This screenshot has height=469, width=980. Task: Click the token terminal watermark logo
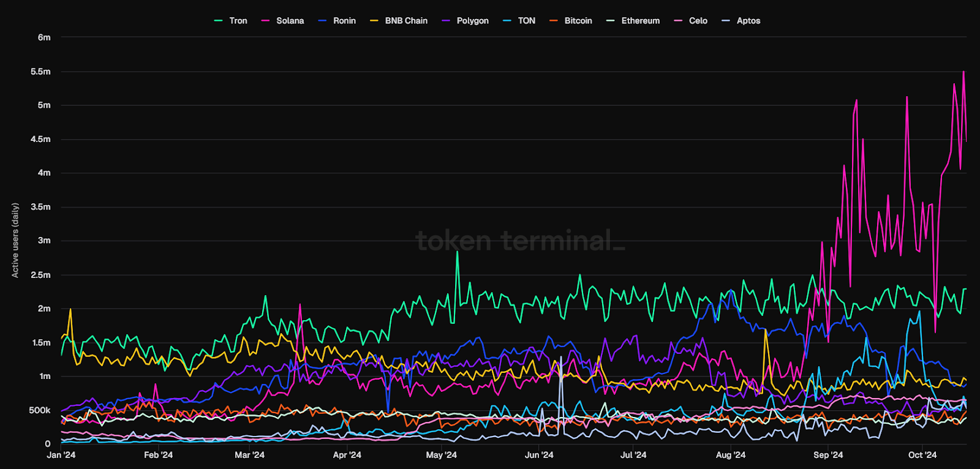520,241
